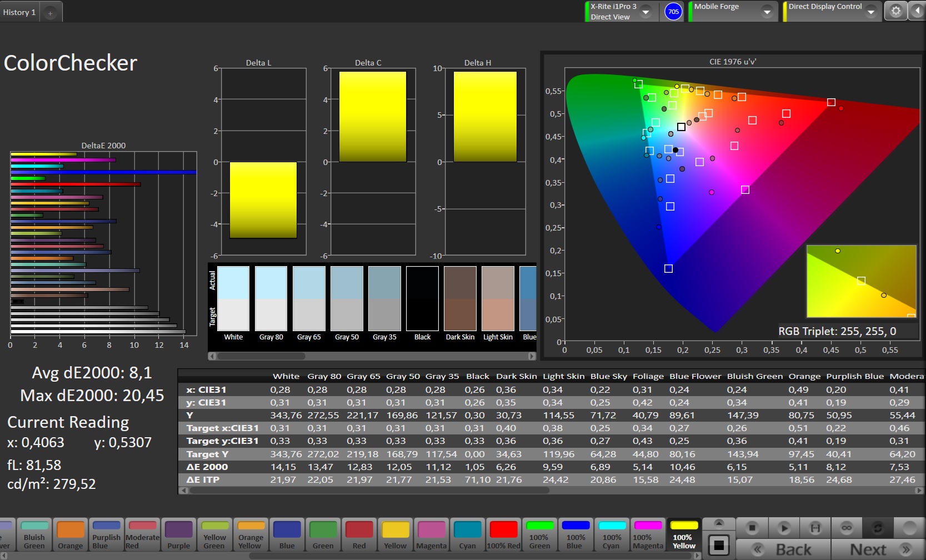Screen dimensions: 926x560
Task: Click the refresh arrows icon
Action: click(x=878, y=528)
